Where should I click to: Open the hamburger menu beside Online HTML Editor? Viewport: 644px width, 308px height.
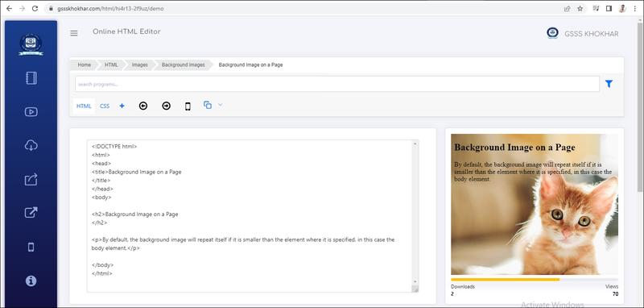[74, 33]
